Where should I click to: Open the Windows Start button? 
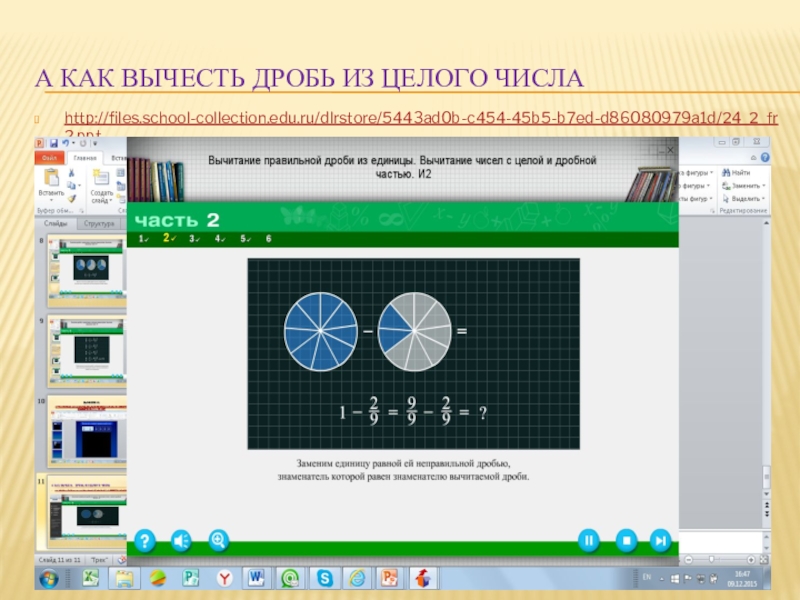tap(49, 579)
